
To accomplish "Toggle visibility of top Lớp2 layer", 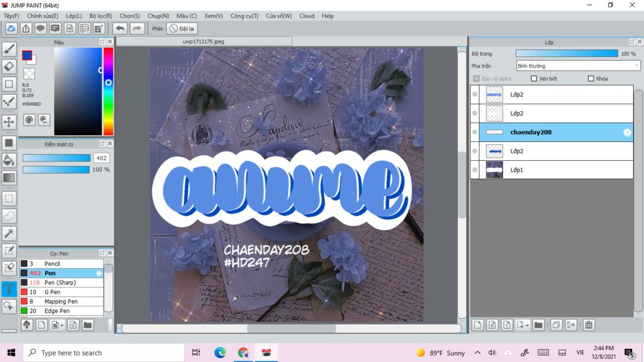I will 475,94.
